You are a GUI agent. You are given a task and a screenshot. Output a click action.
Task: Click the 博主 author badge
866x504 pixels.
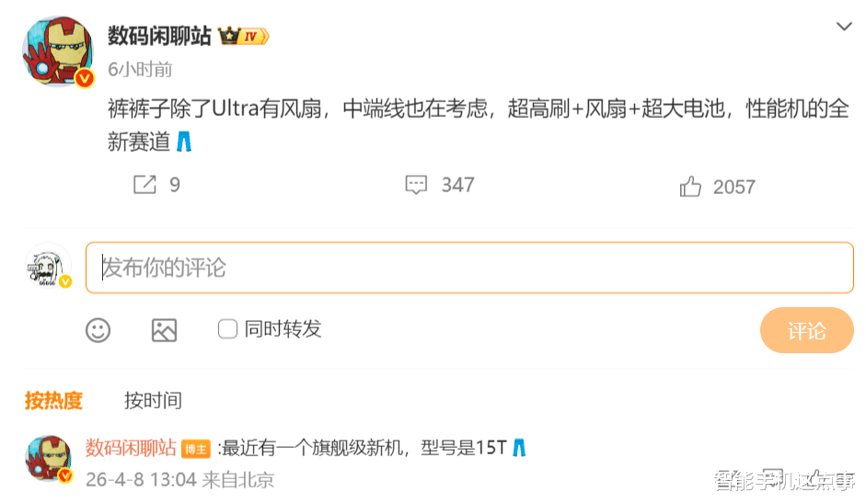pos(195,449)
